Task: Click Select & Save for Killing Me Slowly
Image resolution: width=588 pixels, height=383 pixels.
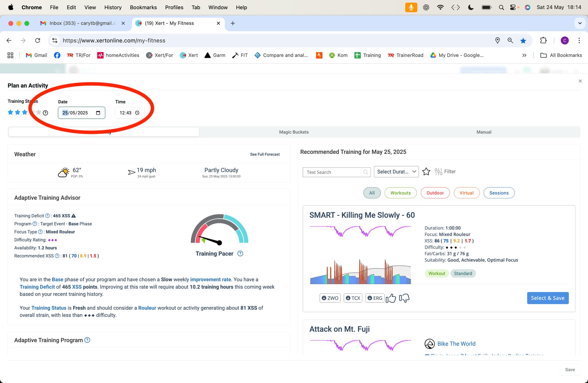Action: 548,298
